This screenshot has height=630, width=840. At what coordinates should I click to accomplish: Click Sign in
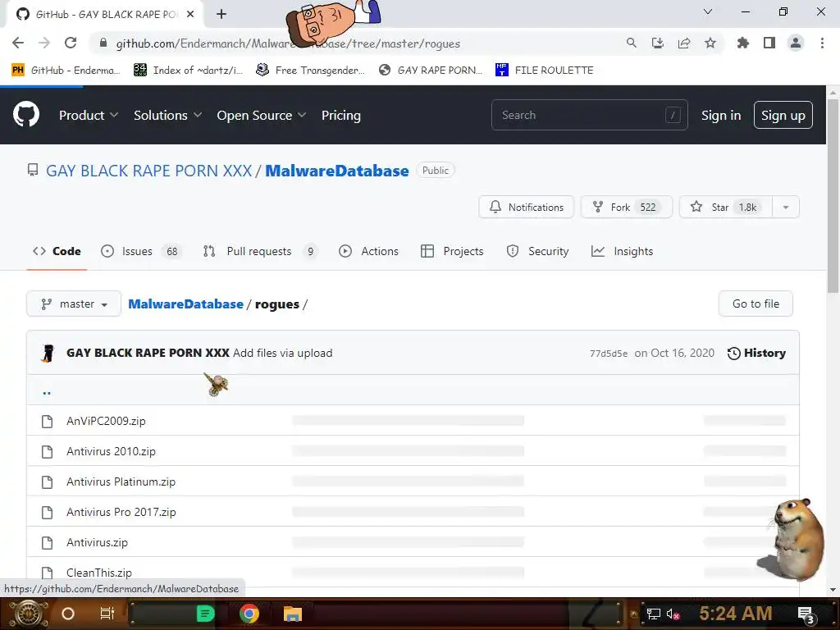coord(721,115)
